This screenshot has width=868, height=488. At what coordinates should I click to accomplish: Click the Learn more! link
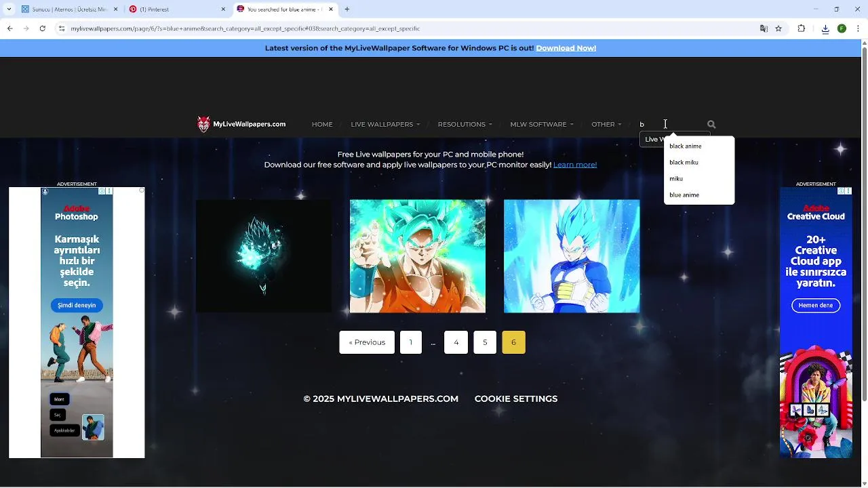point(575,165)
